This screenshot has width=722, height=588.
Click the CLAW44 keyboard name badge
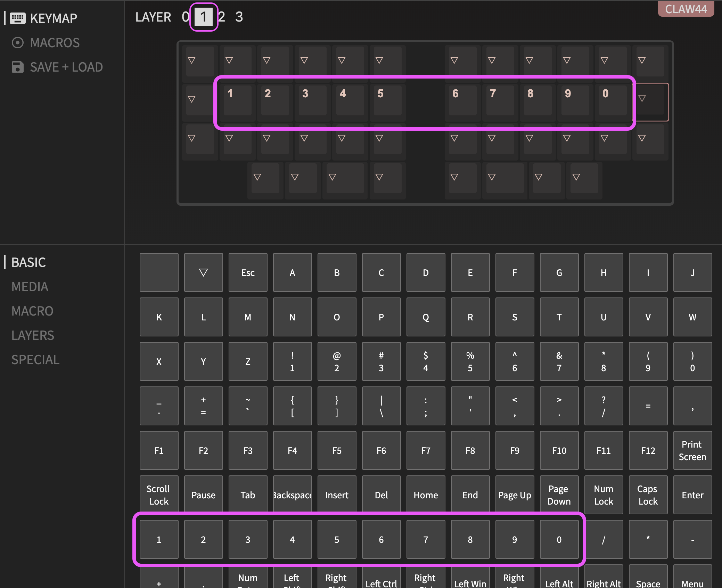tap(686, 9)
